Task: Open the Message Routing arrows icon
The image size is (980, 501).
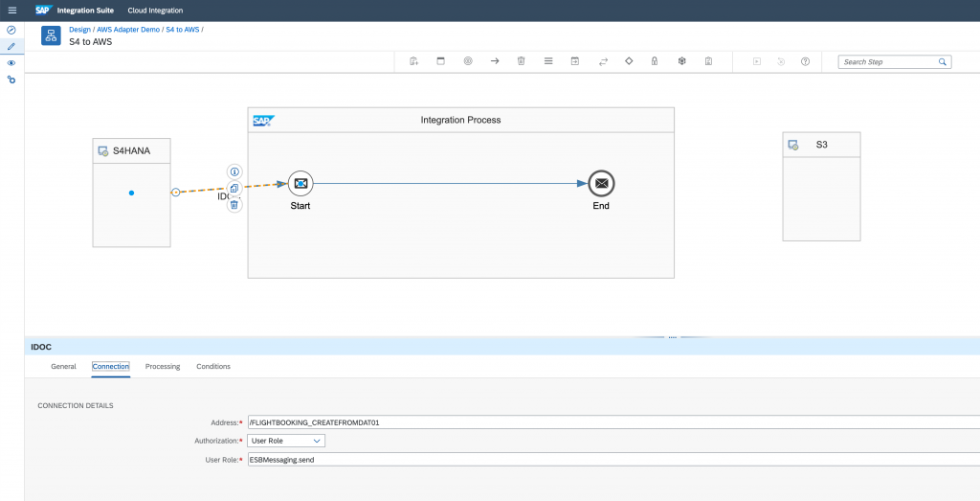Action: click(603, 61)
